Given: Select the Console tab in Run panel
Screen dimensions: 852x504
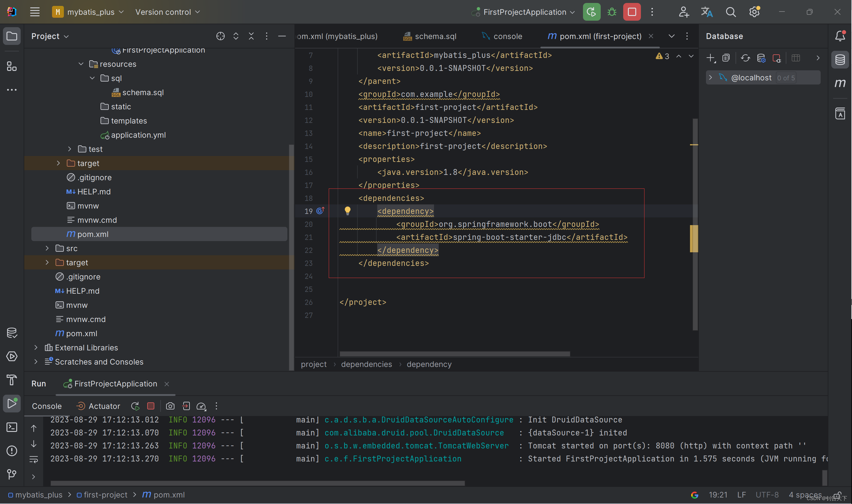Looking at the screenshot, I should (46, 406).
